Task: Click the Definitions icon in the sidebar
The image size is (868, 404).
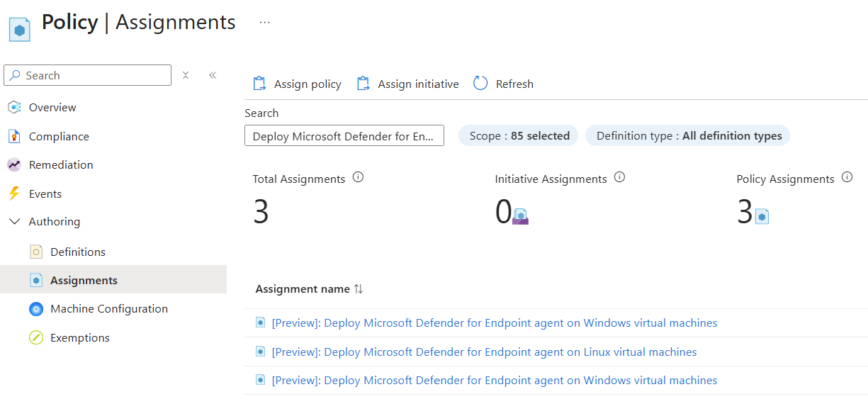Action: click(x=36, y=252)
